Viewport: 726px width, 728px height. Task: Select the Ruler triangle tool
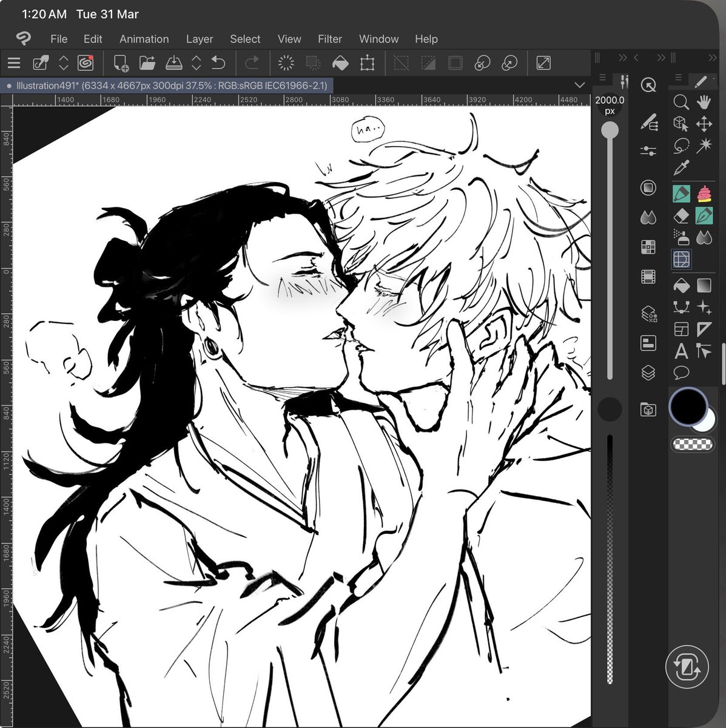click(x=704, y=329)
